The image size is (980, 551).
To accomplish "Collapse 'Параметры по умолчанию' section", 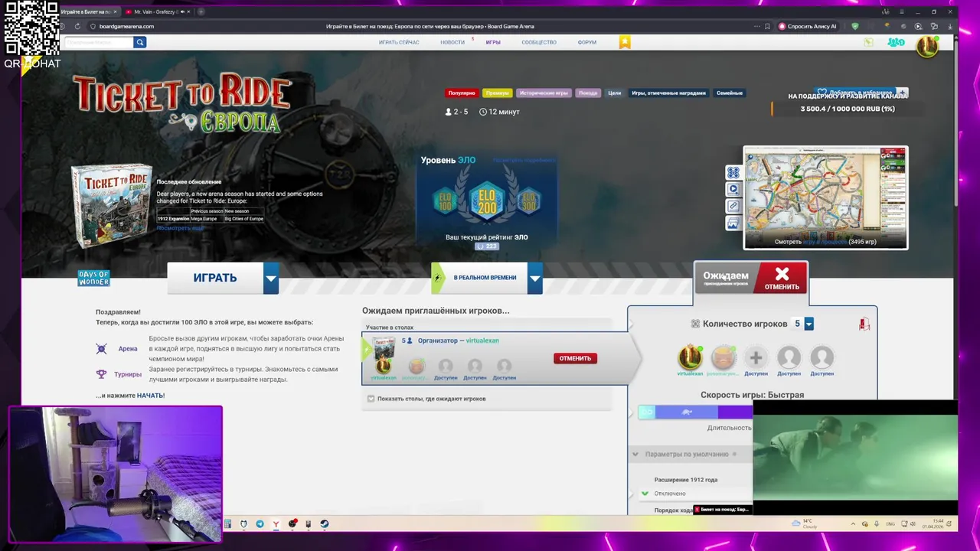I will pos(635,455).
